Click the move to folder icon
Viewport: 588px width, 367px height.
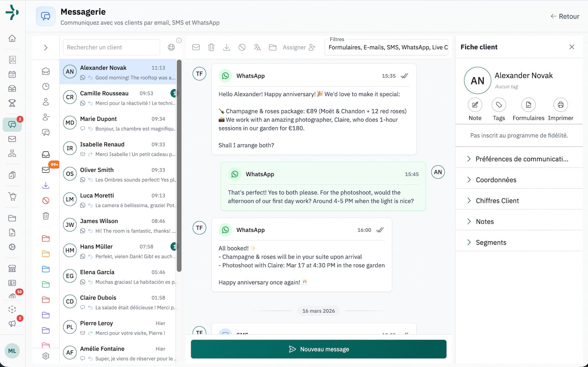pos(272,47)
